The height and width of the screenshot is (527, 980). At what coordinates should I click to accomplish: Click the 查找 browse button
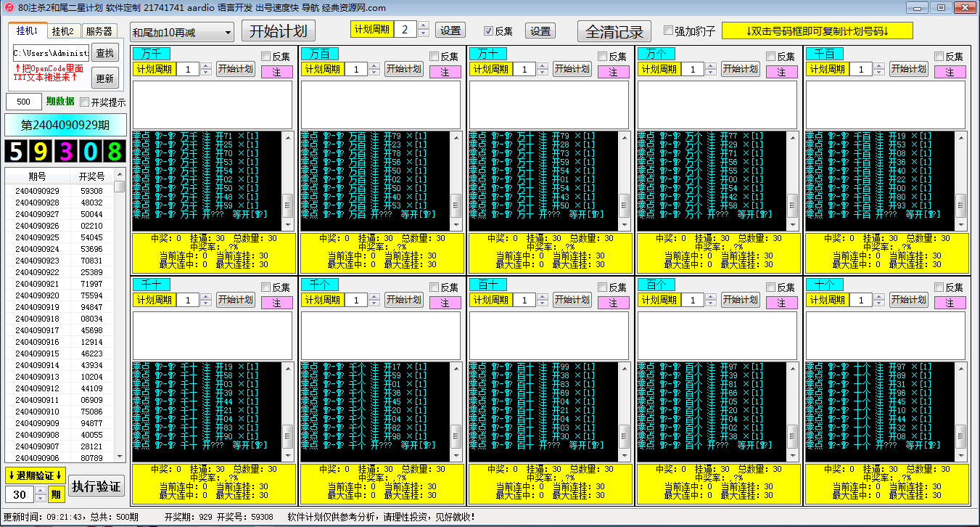104,52
